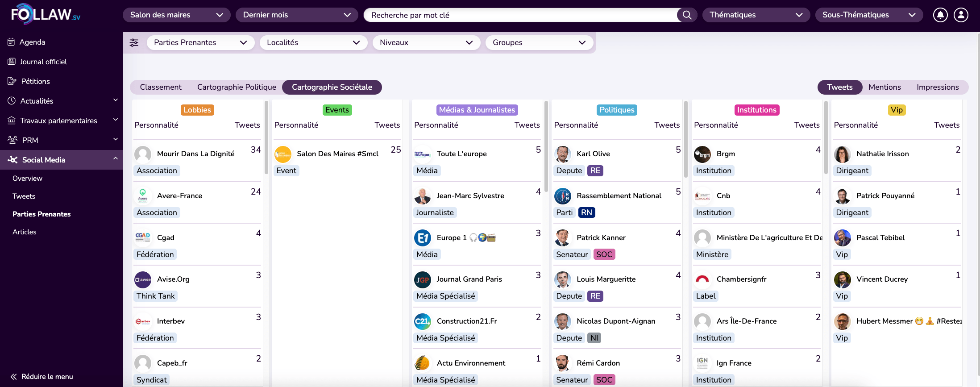Switch to Classement tab
Image resolution: width=980 pixels, height=387 pixels.
pyautogui.click(x=161, y=87)
